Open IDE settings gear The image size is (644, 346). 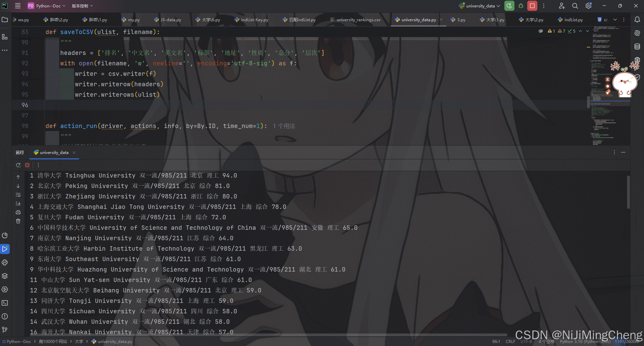pyautogui.click(x=588, y=6)
